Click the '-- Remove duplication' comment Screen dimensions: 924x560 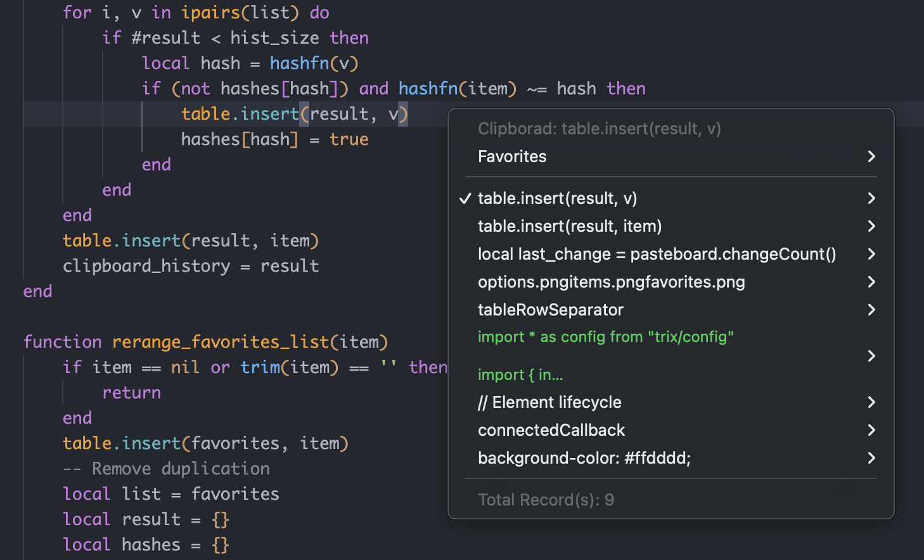166,469
